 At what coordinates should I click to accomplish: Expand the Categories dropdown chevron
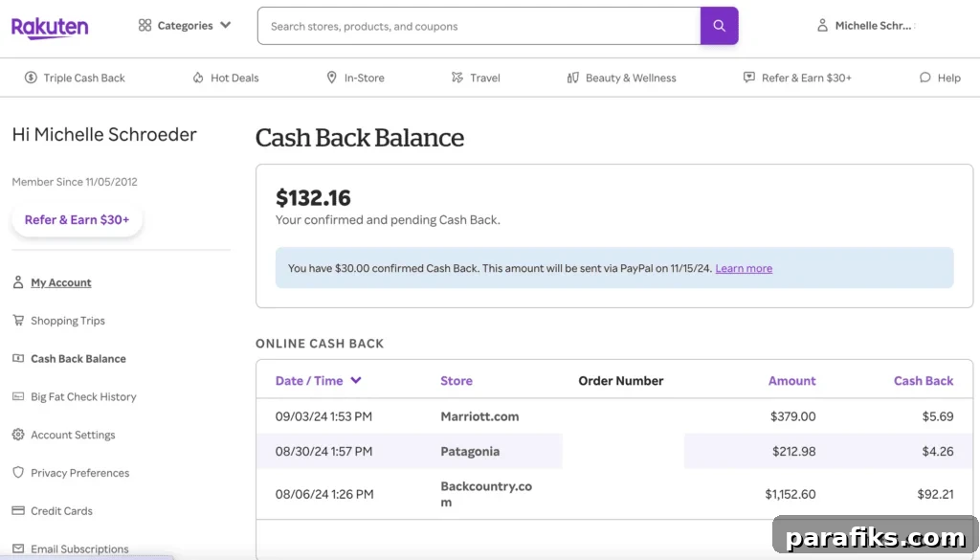[226, 25]
